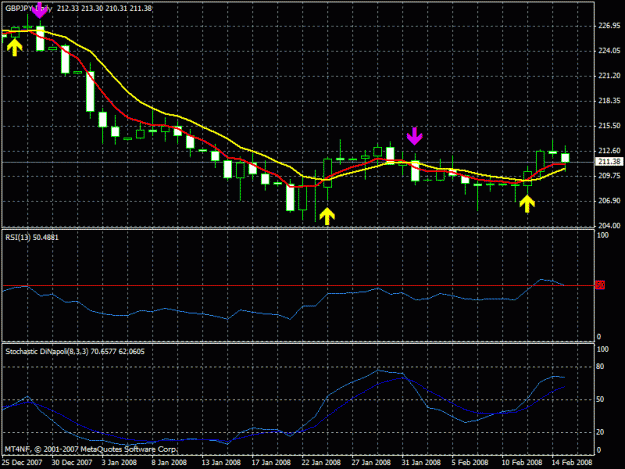625x469 pixels.
Task: Select the 226.95 price scale label
Action: click(x=609, y=26)
